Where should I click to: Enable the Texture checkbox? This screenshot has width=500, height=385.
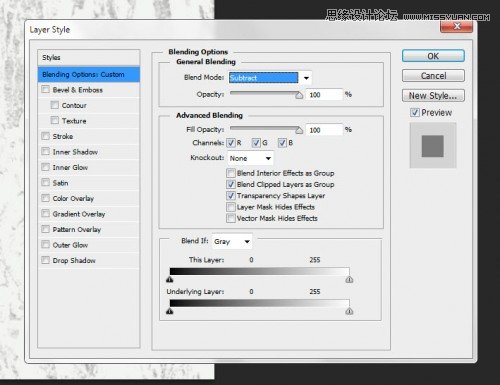pos(54,120)
